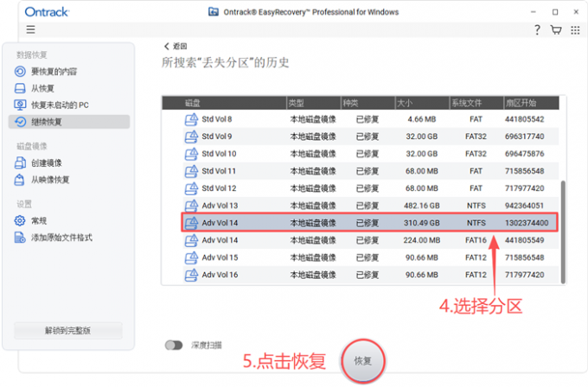Click the EasyRecovery title bar icon
588x387 pixels.
(x=214, y=11)
